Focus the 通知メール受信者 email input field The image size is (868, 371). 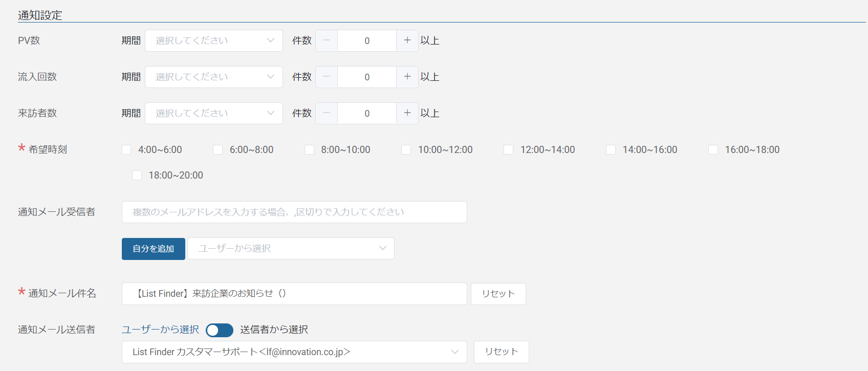[x=294, y=212]
